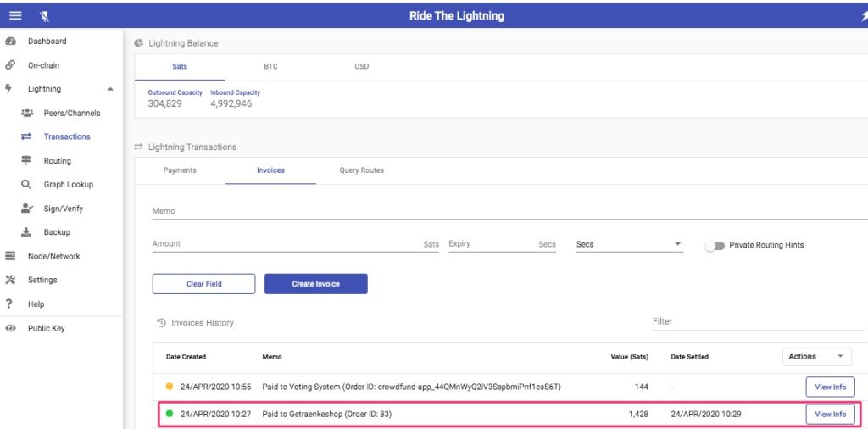Open On-chain in sidebar
Image resolution: width=868 pixels, height=429 pixels.
[x=44, y=65]
